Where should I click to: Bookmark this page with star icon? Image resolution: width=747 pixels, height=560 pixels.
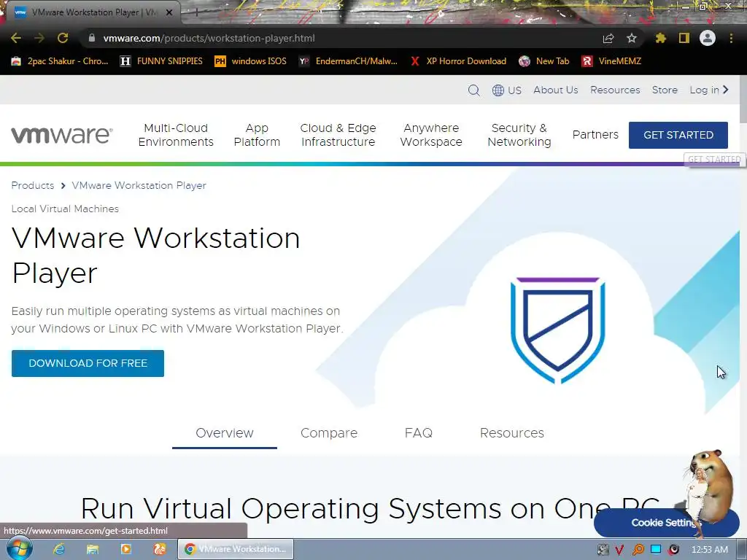[x=632, y=38]
